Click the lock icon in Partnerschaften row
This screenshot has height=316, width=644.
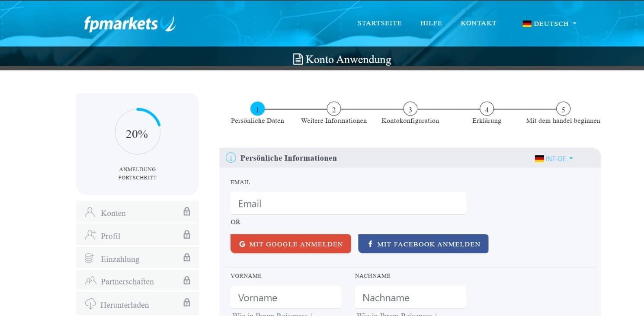click(187, 280)
